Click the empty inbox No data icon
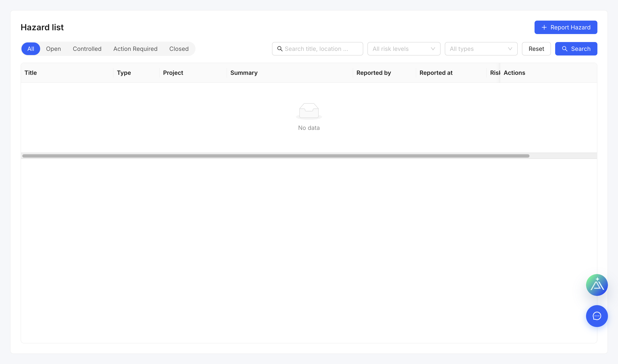The width and height of the screenshot is (618, 364). [309, 111]
